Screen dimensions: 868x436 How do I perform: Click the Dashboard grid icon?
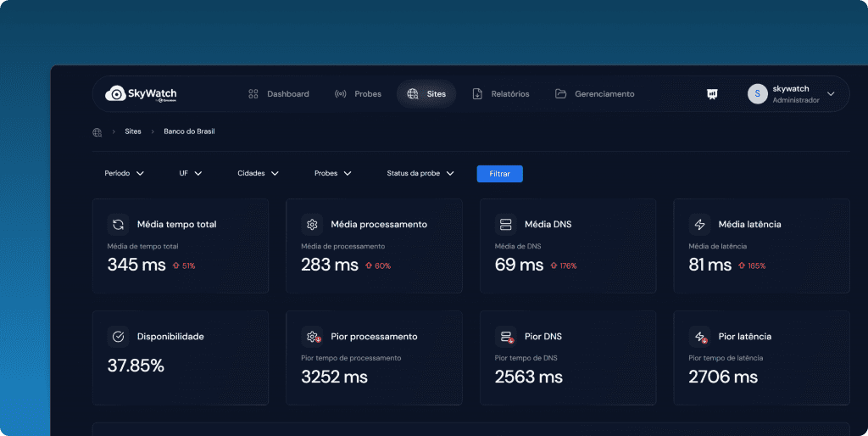click(253, 94)
